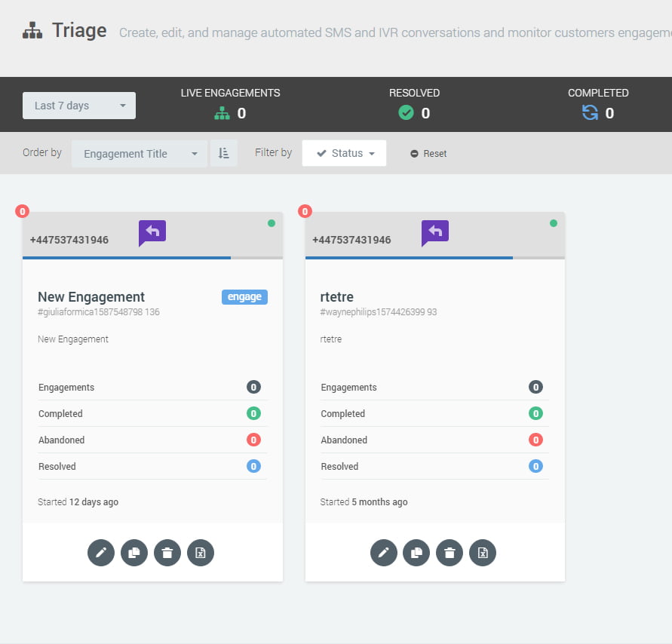The height and width of the screenshot is (644, 672).
Task: Export New Engagement card to Excel
Action: coord(201,553)
